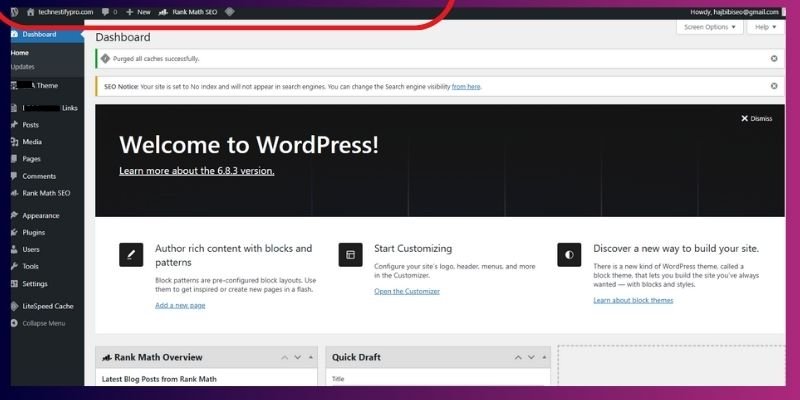Screen dimensions: 800x400
Task: Open the Settings menu
Action: (x=47, y=284)
